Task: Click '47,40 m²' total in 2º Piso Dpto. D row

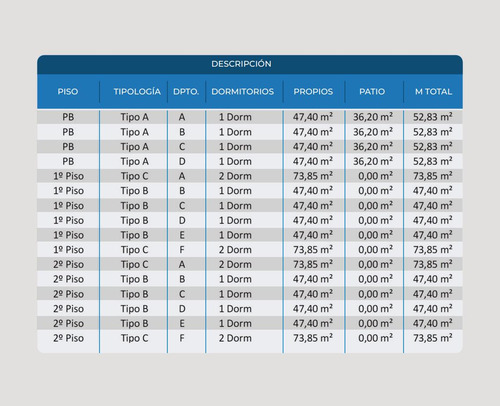Action: [x=433, y=309]
